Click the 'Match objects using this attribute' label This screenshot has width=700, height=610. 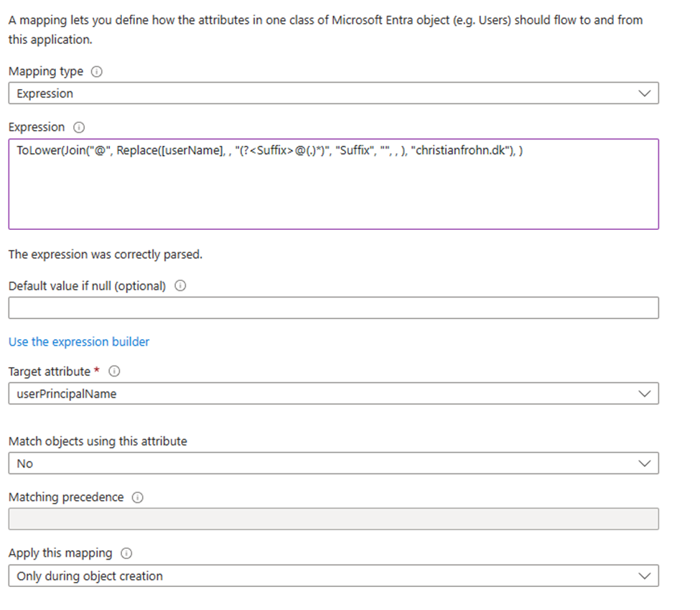point(98,441)
